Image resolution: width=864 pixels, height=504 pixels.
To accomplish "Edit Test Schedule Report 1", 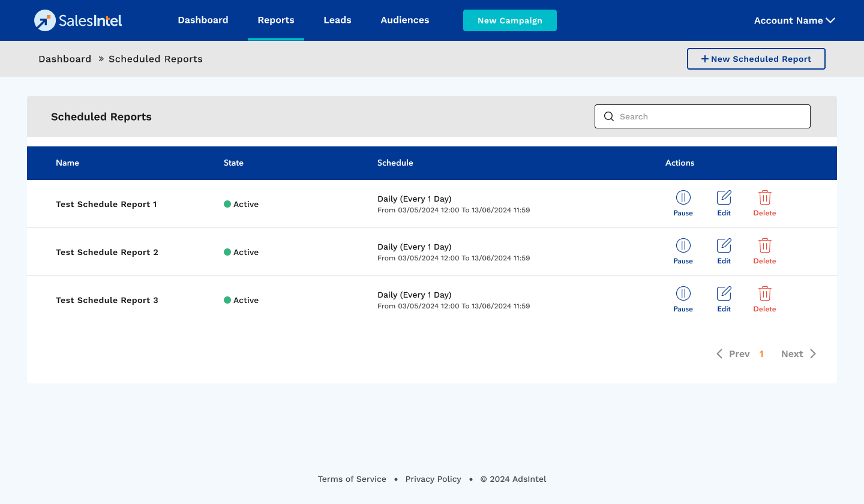I will (724, 203).
